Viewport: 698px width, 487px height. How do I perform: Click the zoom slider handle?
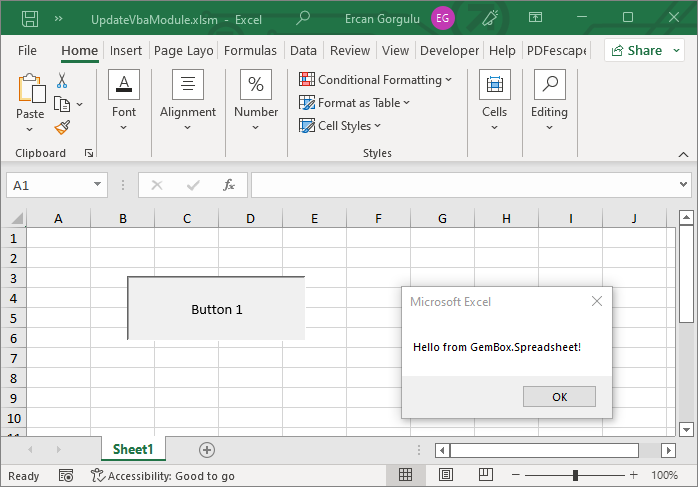pyautogui.click(x=575, y=475)
